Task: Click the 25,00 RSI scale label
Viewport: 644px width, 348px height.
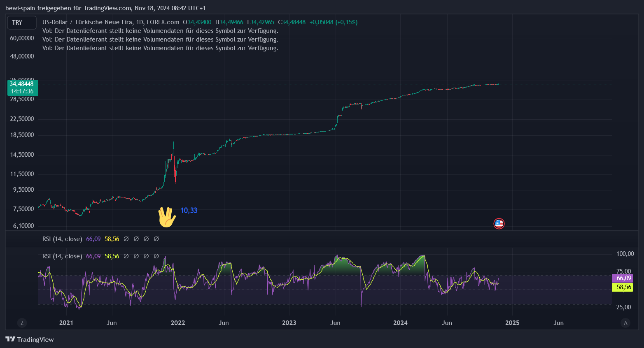Action: 623,307
